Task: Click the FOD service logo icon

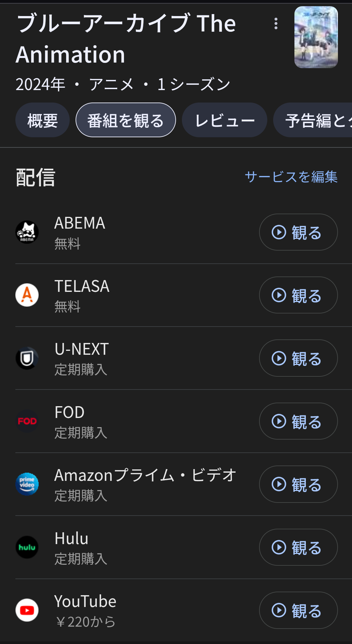Action: pos(27,421)
